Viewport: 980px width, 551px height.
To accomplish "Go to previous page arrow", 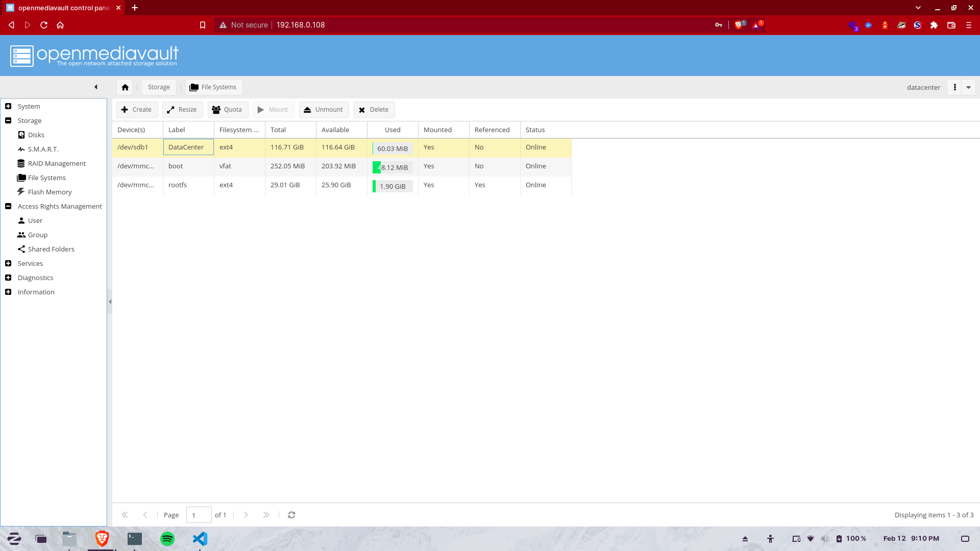I will (145, 515).
